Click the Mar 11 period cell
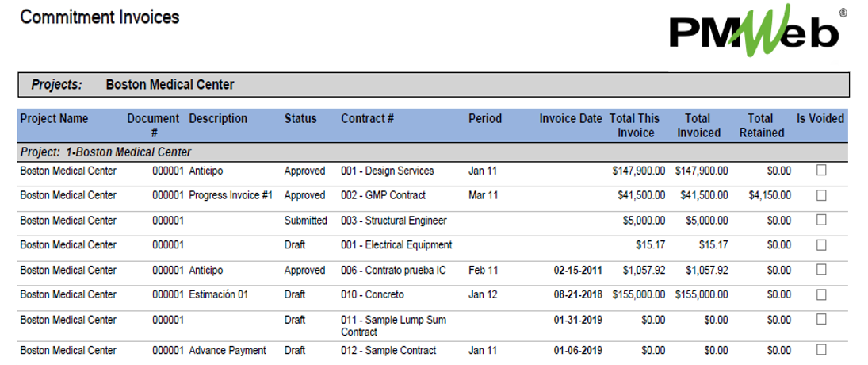This screenshot has height=365, width=868. [483, 195]
